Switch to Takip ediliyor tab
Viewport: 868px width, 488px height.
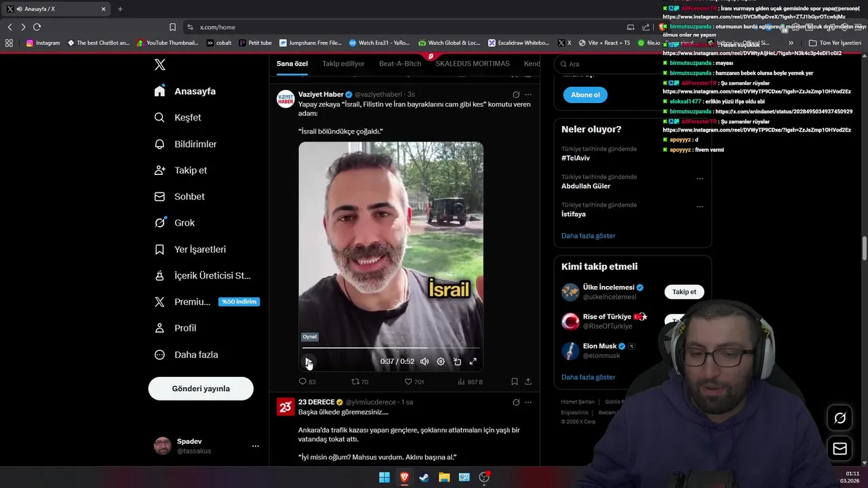[x=343, y=64]
